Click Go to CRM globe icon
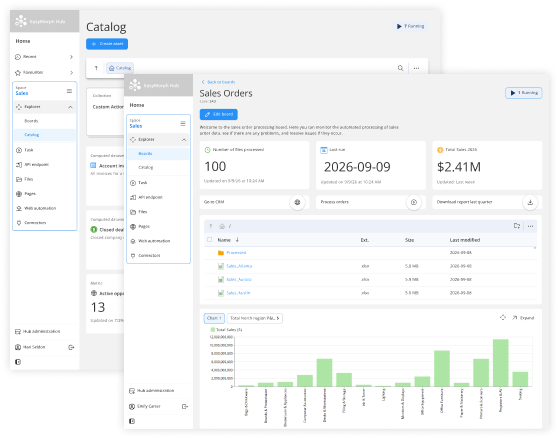The height and width of the screenshot is (439, 559). pyautogui.click(x=297, y=202)
